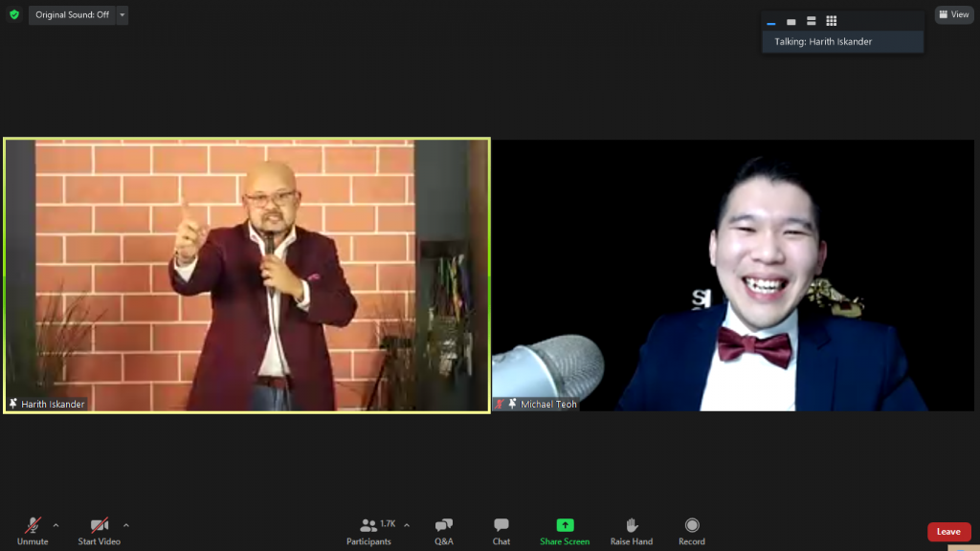Click the Raise Hand icon

click(x=631, y=531)
